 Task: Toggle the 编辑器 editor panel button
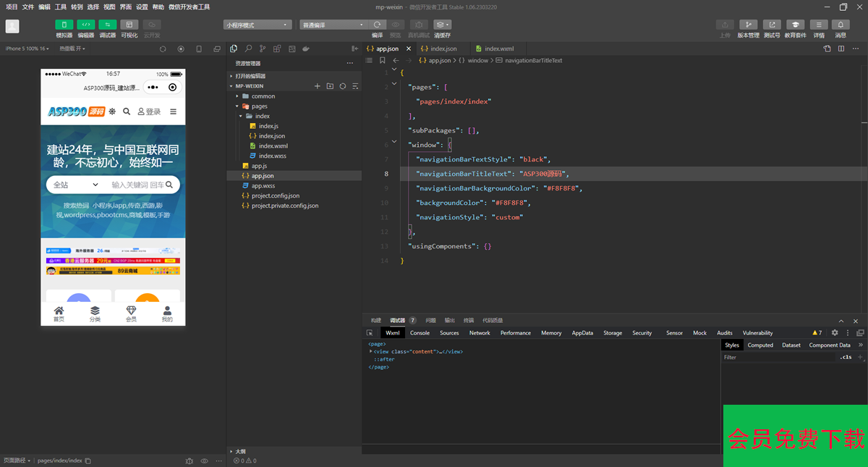86,25
